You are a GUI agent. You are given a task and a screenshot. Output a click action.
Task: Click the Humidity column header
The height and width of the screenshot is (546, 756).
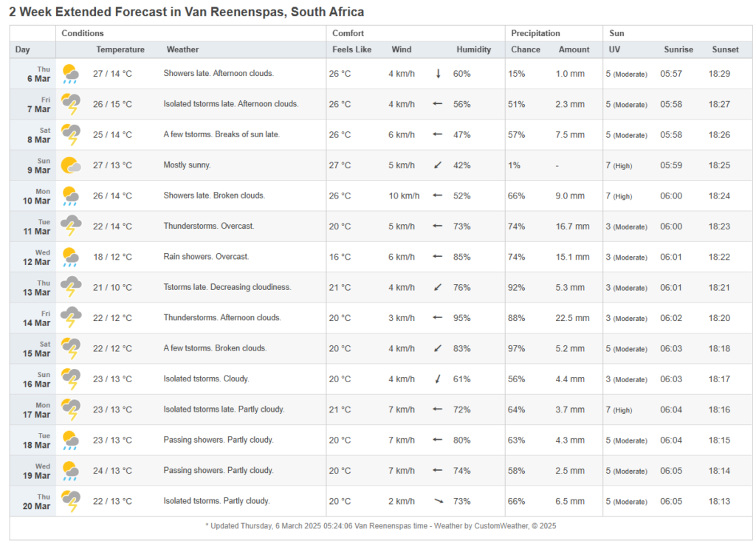(473, 49)
